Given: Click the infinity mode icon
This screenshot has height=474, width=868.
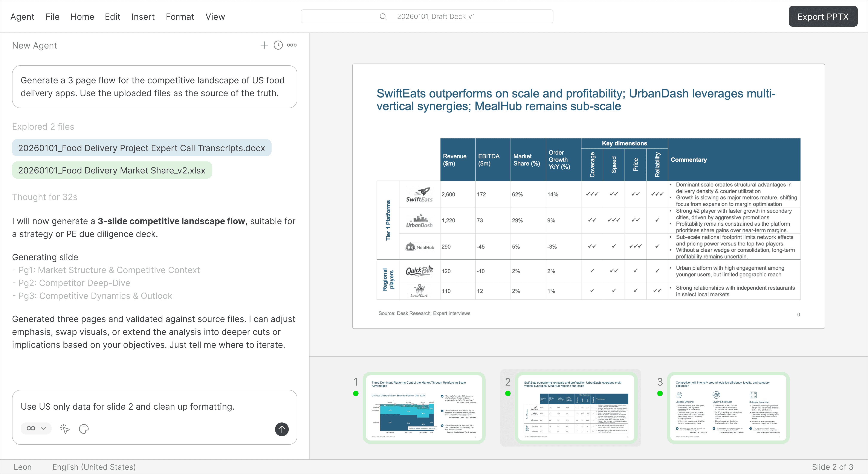Looking at the screenshot, I should (31, 428).
